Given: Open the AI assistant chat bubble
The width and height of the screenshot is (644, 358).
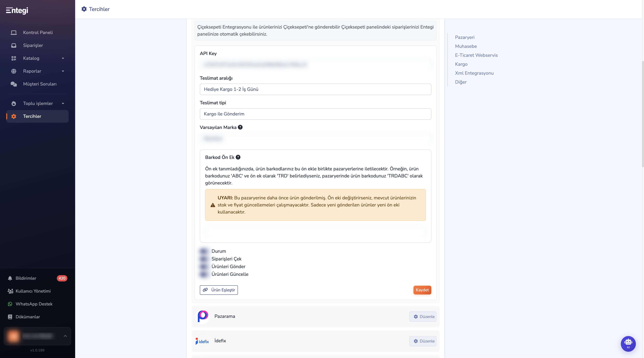Looking at the screenshot, I should (628, 343).
